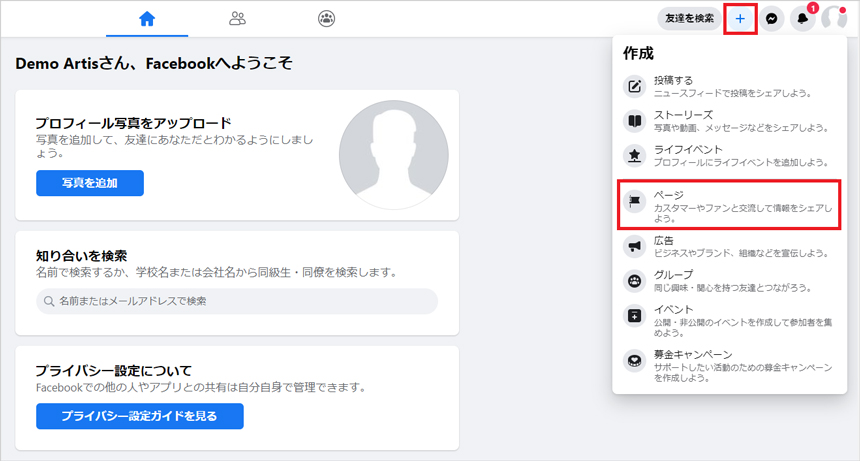Toggle the plus create menu button
The image size is (860, 461).
click(x=740, y=19)
